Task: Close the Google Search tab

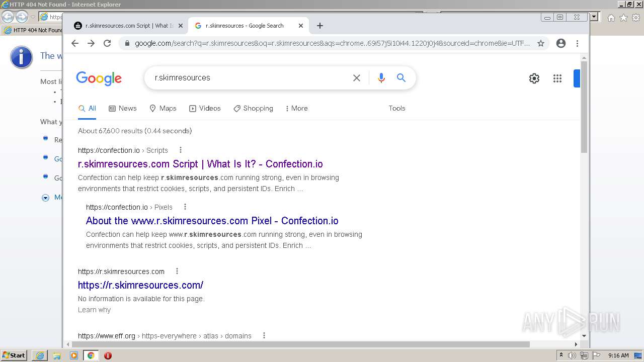Action: (x=301, y=26)
